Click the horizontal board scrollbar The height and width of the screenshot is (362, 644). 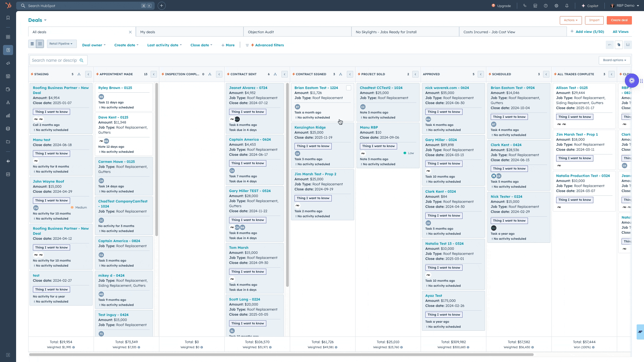(281, 355)
